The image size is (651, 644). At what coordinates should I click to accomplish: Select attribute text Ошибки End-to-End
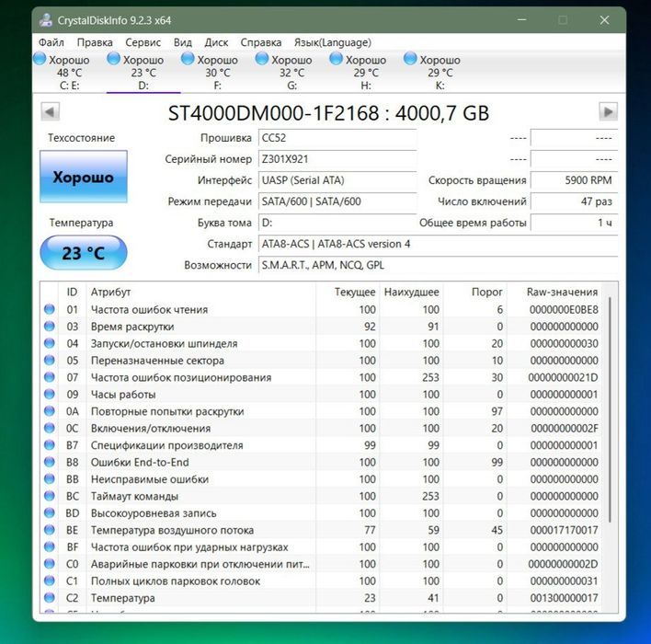[x=140, y=462]
